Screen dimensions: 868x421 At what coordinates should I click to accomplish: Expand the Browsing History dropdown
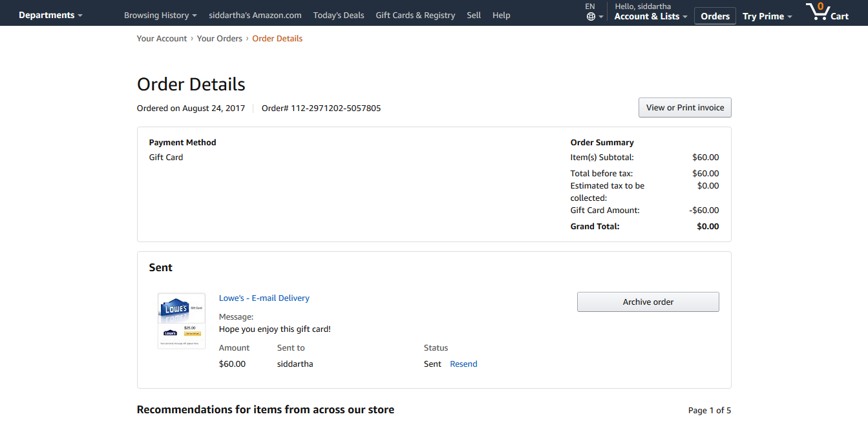160,15
